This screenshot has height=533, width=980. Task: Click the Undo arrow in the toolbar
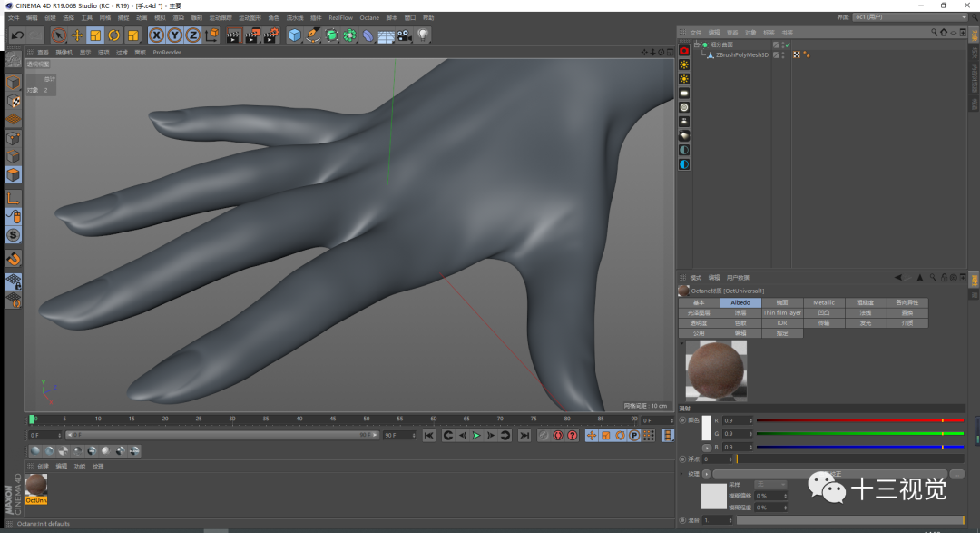tap(17, 35)
